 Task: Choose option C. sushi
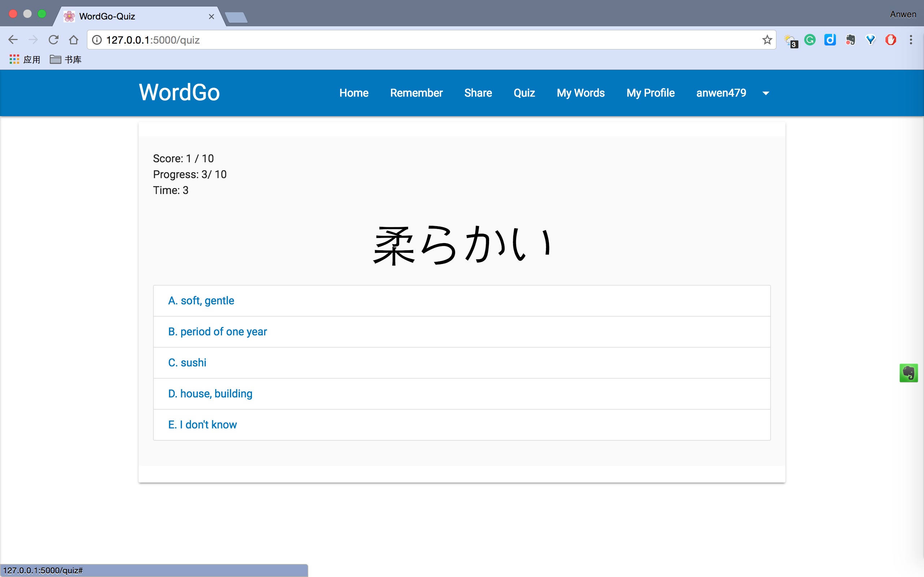click(x=187, y=362)
